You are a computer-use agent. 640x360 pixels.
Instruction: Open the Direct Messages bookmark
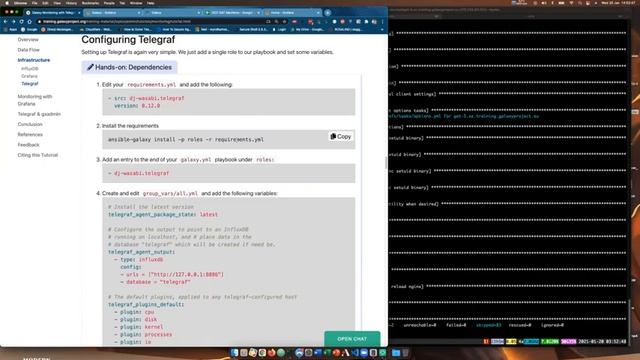[57, 29]
